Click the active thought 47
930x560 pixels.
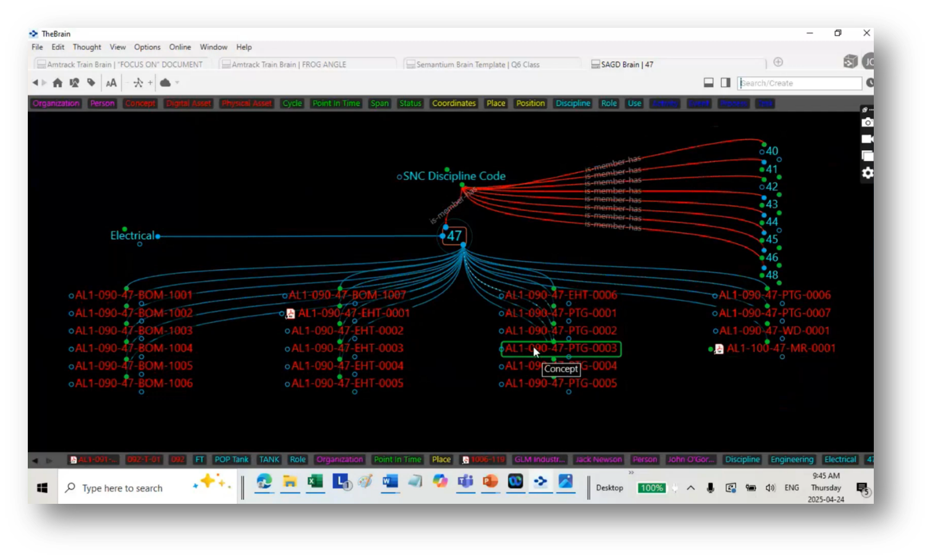[454, 236]
